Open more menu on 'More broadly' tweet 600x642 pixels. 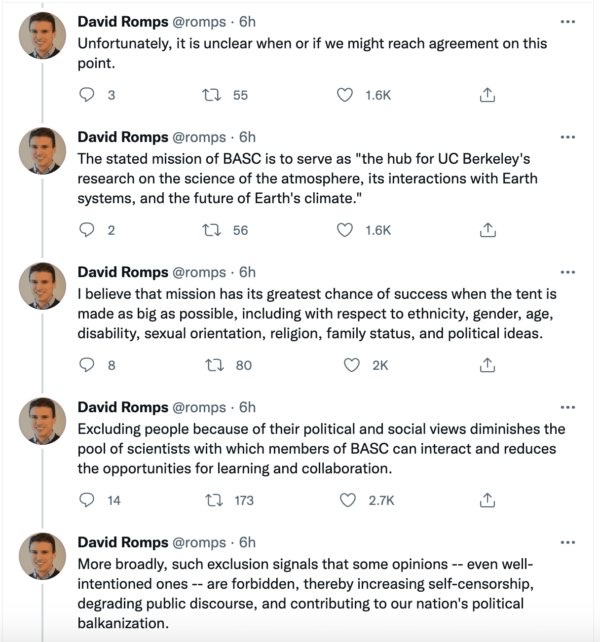[568, 542]
